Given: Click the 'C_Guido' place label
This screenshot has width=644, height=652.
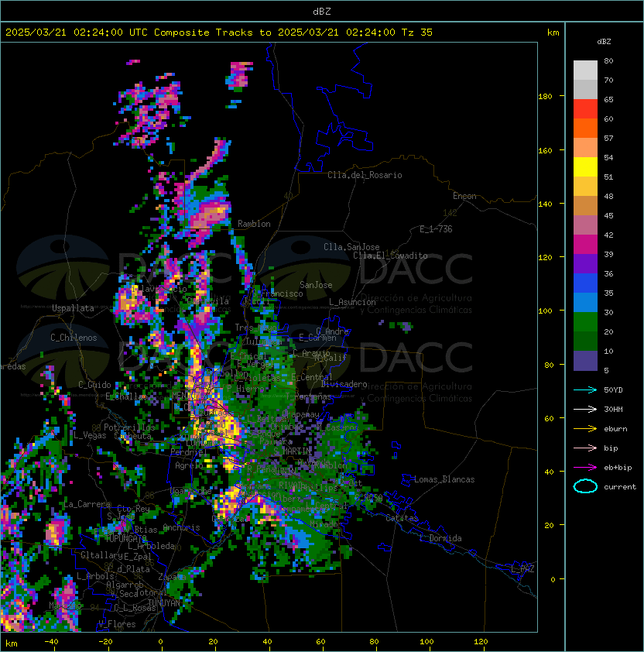Looking at the screenshot, I should [x=94, y=385].
